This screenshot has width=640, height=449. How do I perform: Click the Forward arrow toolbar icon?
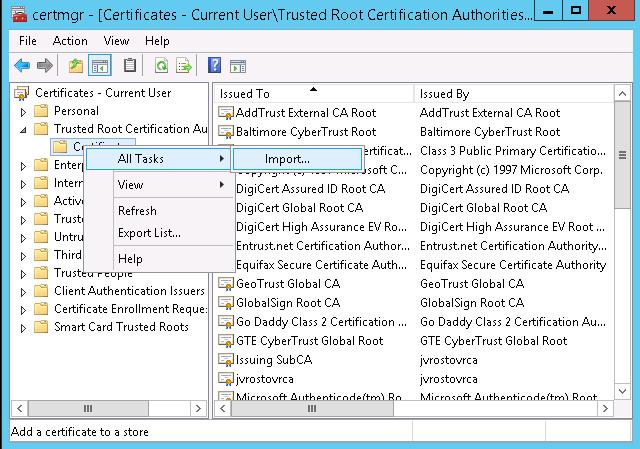(x=45, y=65)
